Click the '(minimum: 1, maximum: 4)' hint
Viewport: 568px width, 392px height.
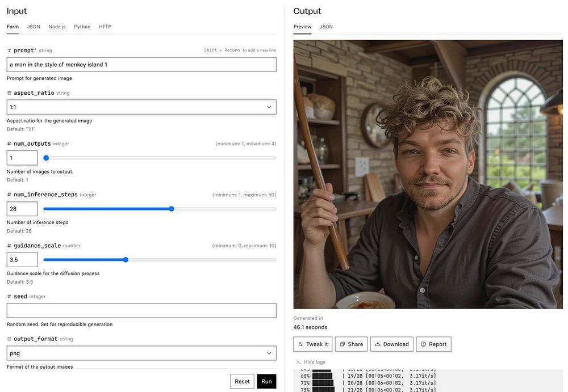click(245, 144)
